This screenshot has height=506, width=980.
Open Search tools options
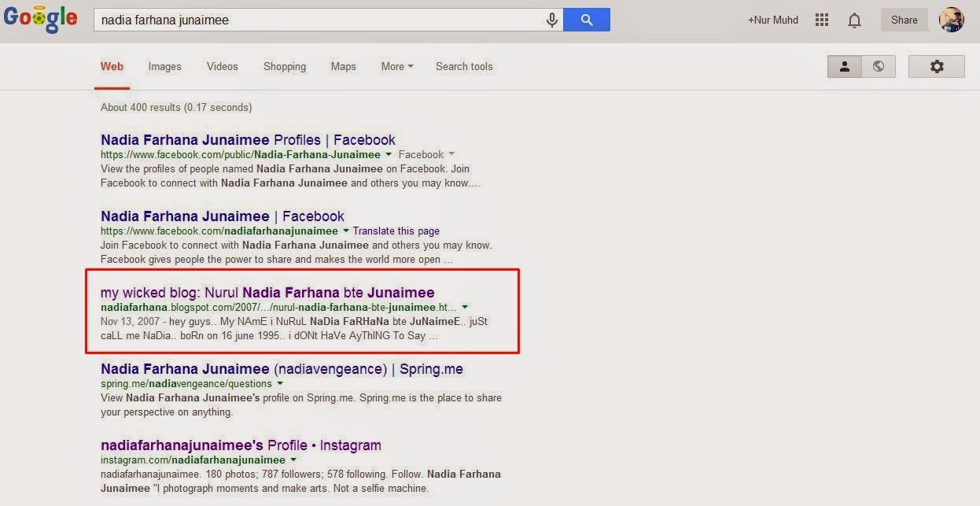click(464, 67)
